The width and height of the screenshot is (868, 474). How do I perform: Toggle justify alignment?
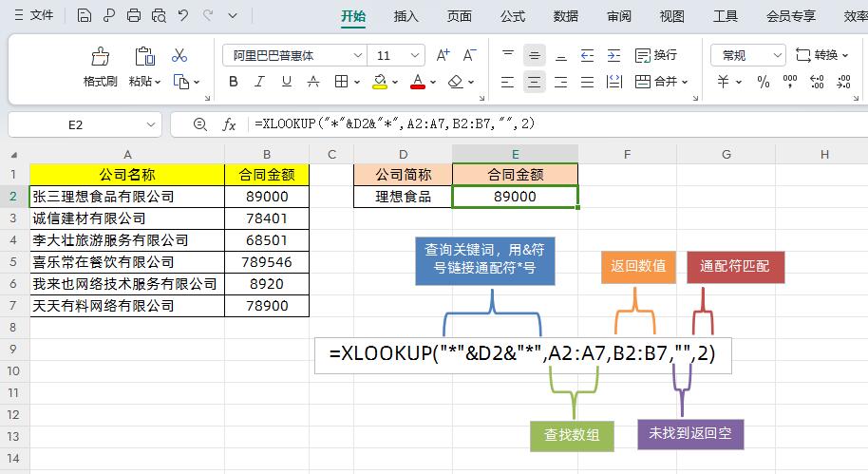click(x=587, y=82)
